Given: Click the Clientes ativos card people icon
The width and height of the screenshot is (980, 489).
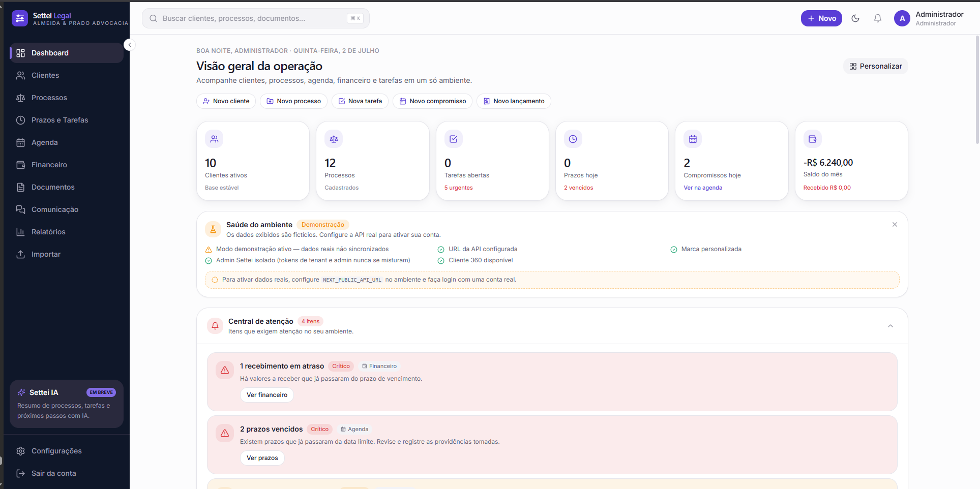Looking at the screenshot, I should (x=214, y=139).
